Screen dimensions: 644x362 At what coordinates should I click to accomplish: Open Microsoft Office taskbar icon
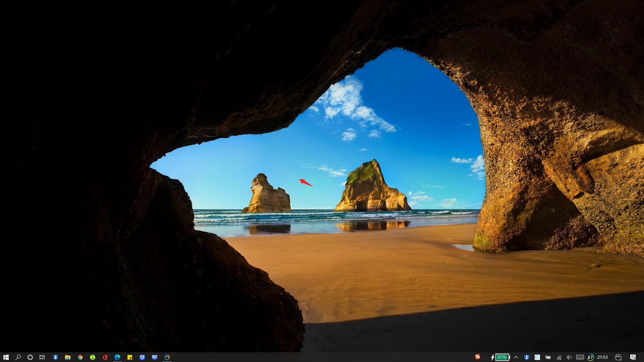point(105,357)
